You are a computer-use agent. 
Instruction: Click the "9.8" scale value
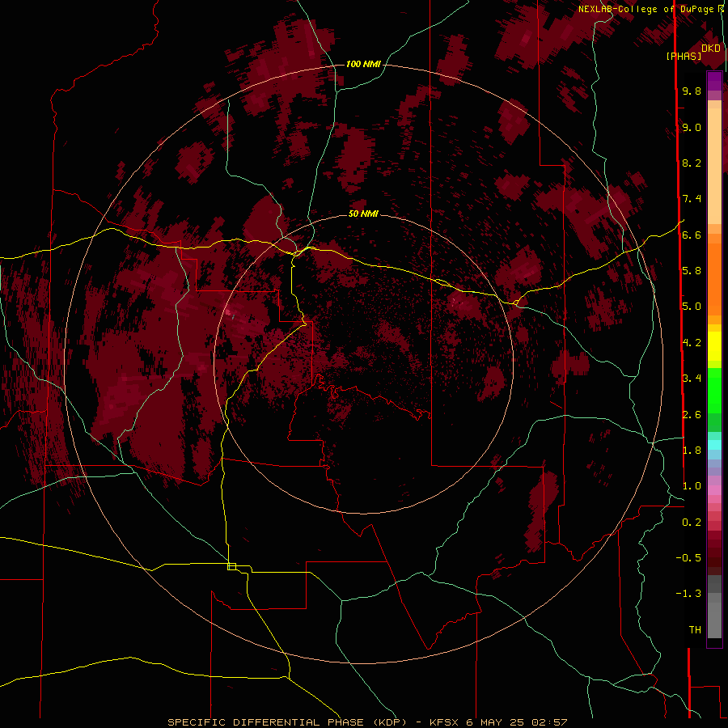(x=692, y=91)
